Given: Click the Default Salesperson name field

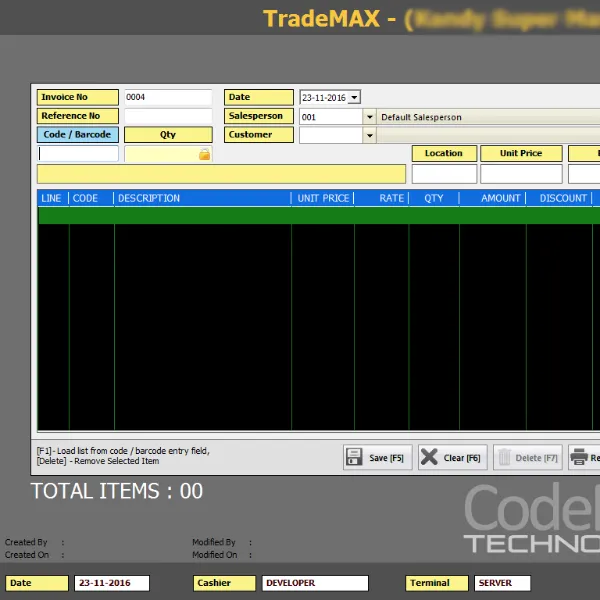Looking at the screenshot, I should point(488,117).
